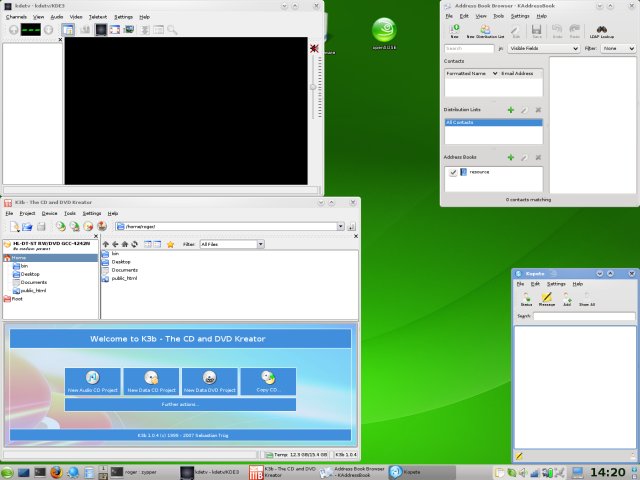Click public_html folder in K3b file list
Screen dimensions: 640x480
[124, 278]
